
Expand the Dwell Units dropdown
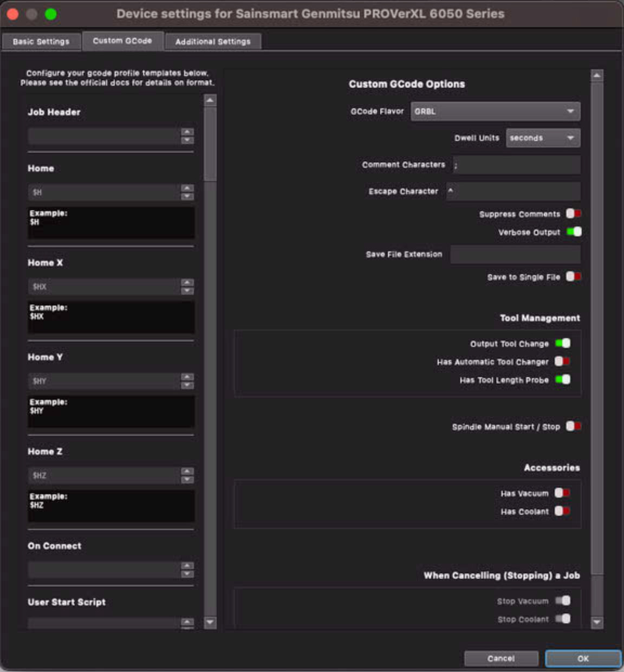pyautogui.click(x=542, y=138)
